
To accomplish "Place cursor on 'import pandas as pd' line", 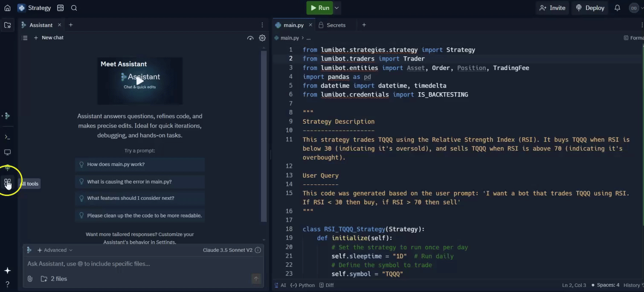I will click(x=337, y=77).
